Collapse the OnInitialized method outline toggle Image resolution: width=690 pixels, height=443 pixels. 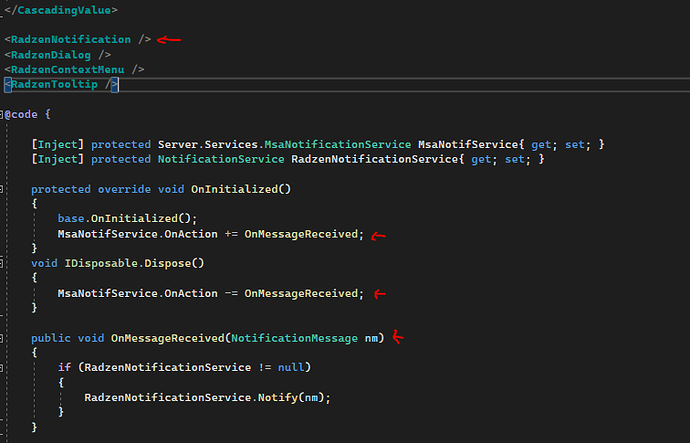pyautogui.click(x=1, y=190)
